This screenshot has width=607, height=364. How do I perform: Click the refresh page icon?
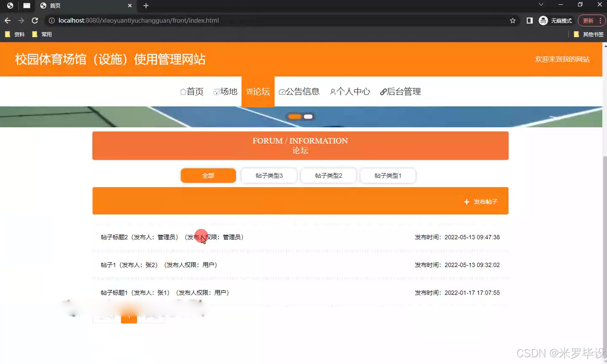(35, 20)
